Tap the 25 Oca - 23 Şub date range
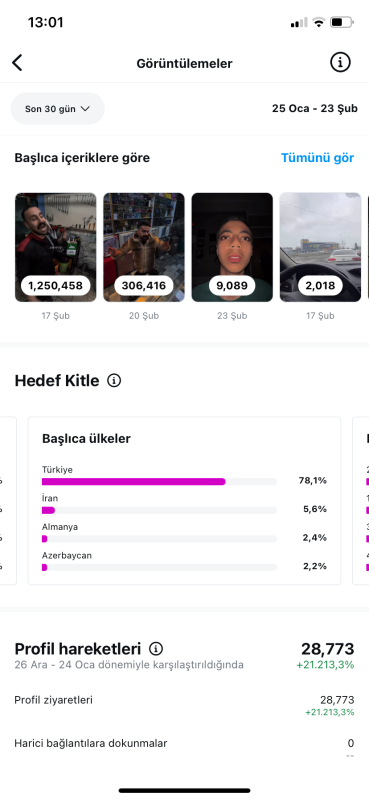The height and width of the screenshot is (800, 369). (315, 109)
